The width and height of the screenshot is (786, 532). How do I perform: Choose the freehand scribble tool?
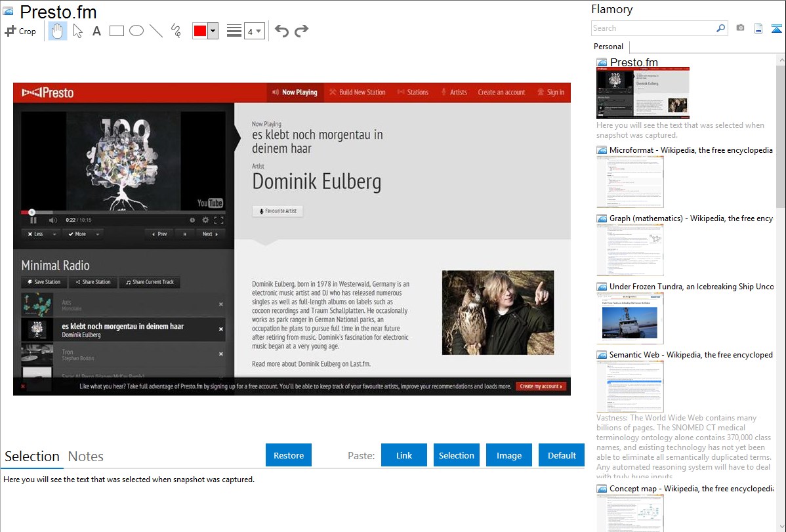[176, 31]
